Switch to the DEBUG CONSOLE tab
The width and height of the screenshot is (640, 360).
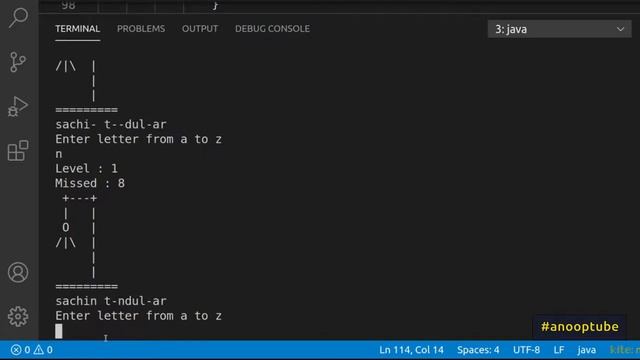coord(272,29)
